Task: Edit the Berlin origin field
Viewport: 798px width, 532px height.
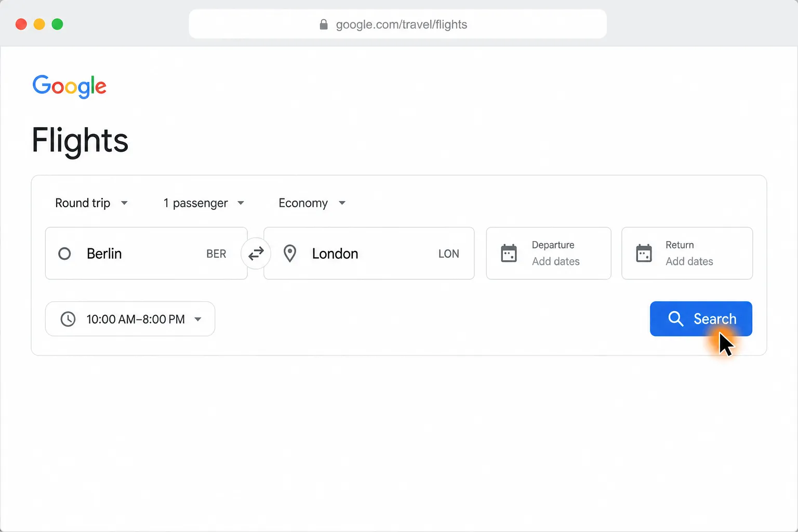Action: point(146,254)
